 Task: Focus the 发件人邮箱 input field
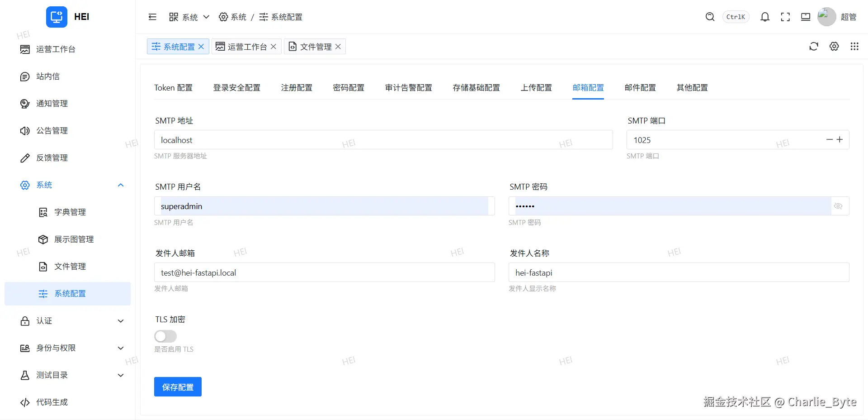[x=325, y=272]
